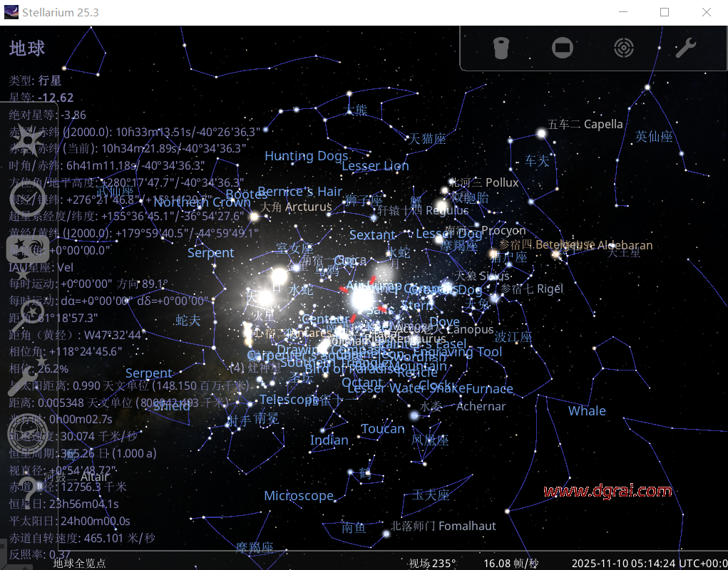Open Oculars settings wrench at top right
Screen dimensions: 728x570
click(685, 48)
